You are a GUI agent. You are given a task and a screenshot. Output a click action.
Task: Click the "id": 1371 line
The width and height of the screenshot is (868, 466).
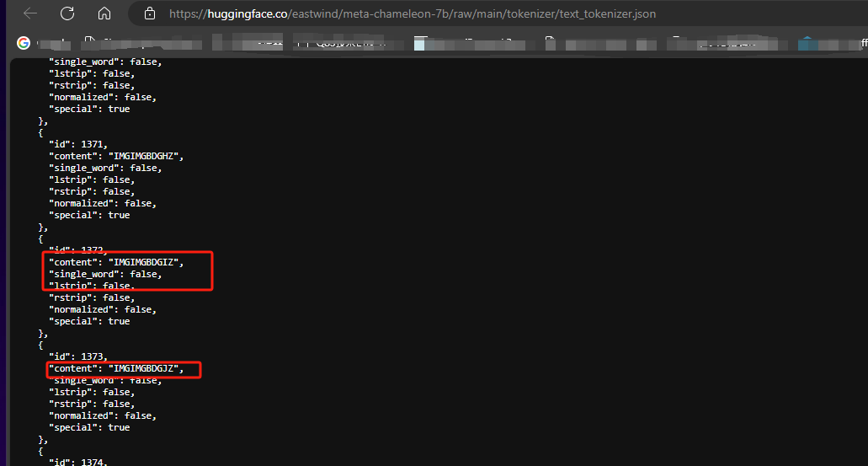[78, 144]
